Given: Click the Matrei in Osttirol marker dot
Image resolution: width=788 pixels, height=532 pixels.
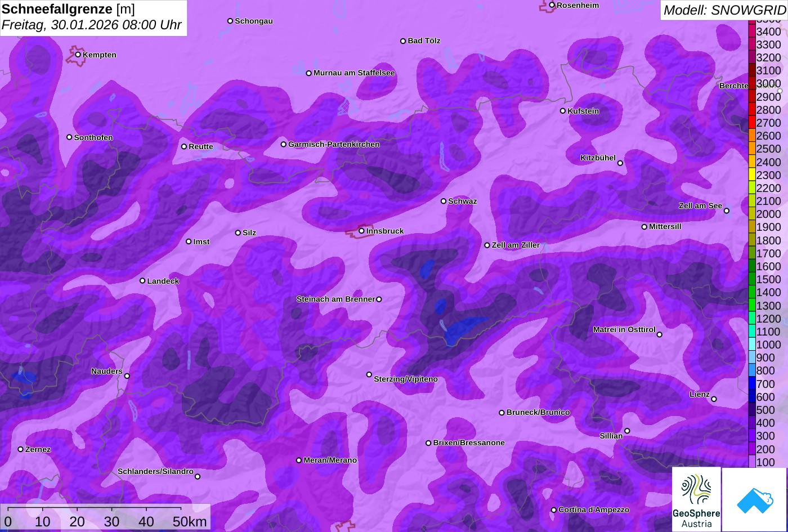Looking at the screenshot, I should click(x=660, y=334).
